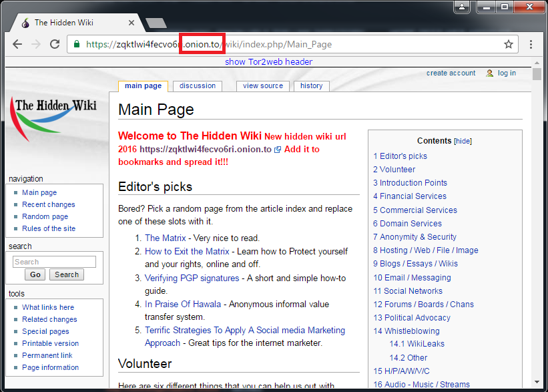
Task: Jump to Political Advocacy in Contents
Action: [412, 318]
